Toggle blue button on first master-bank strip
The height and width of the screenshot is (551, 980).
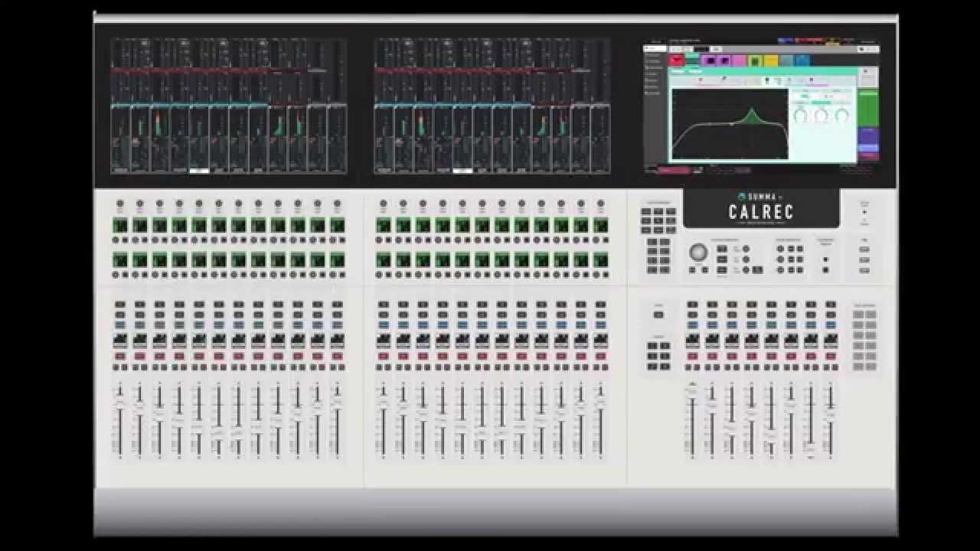692,325
